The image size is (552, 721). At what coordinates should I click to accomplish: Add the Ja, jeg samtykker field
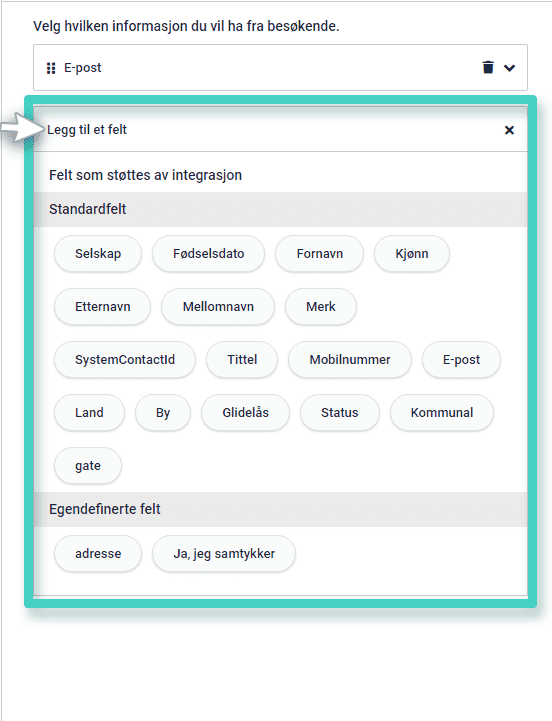[224, 553]
